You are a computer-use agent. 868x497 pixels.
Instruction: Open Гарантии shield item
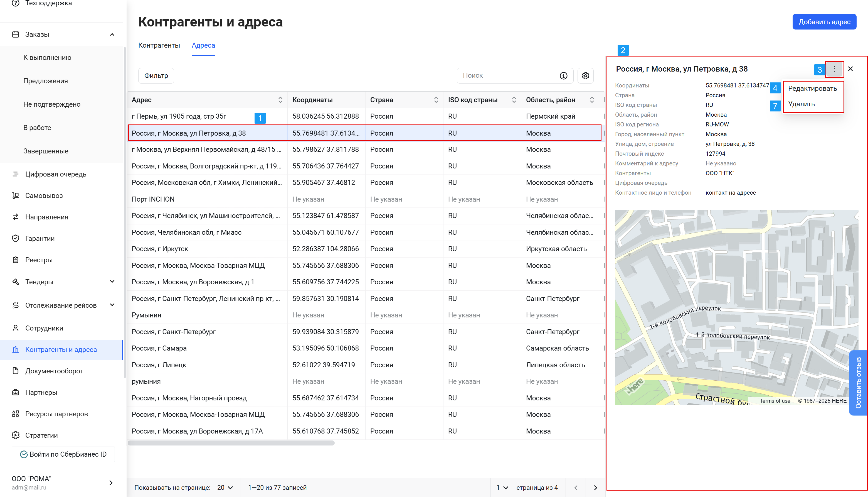pyautogui.click(x=40, y=238)
